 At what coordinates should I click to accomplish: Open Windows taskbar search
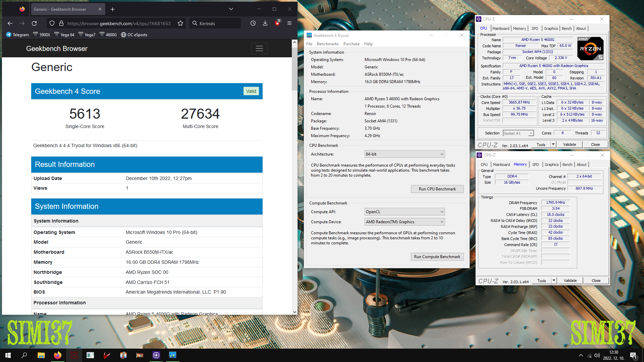24,355
